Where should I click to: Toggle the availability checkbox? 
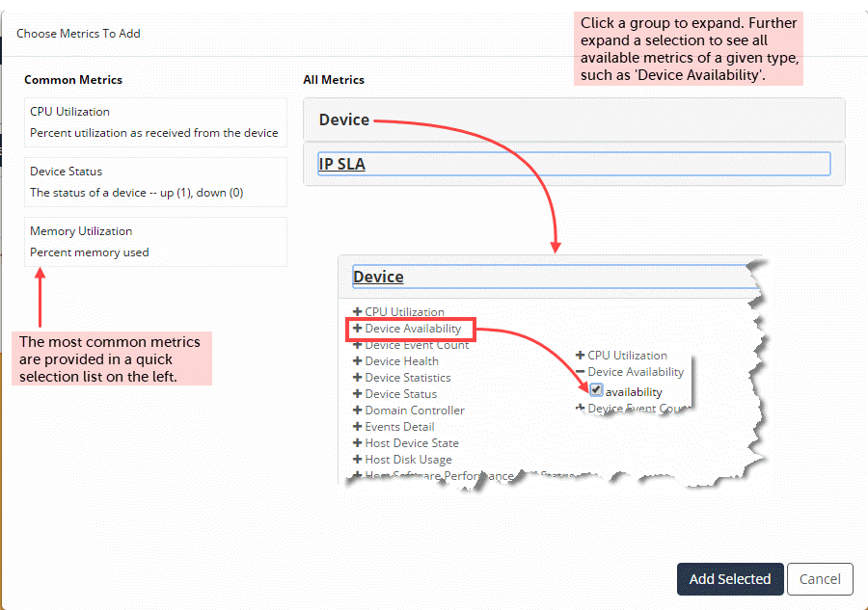[596, 391]
